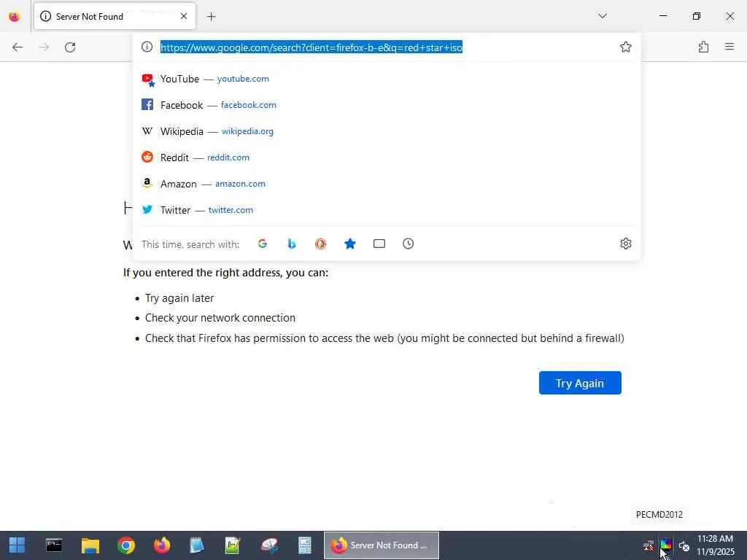The image size is (747, 560).
Task: Close the Server Not Found tab
Action: tap(184, 16)
